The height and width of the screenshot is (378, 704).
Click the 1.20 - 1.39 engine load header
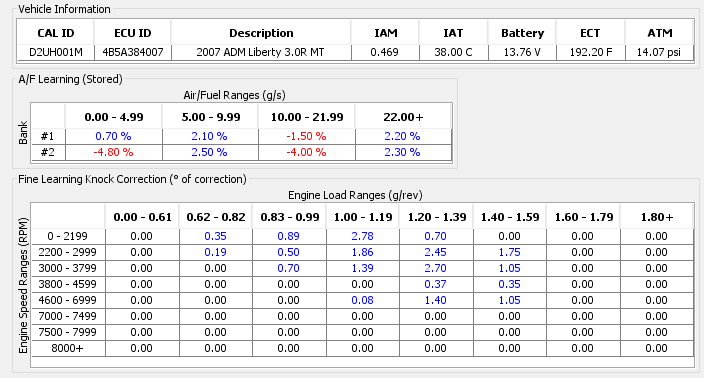[x=436, y=217]
